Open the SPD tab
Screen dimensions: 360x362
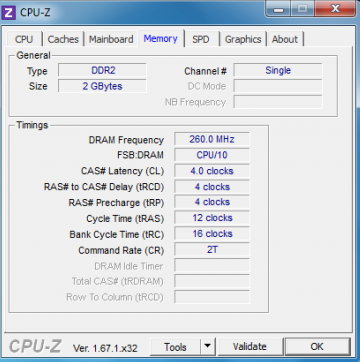point(201,39)
